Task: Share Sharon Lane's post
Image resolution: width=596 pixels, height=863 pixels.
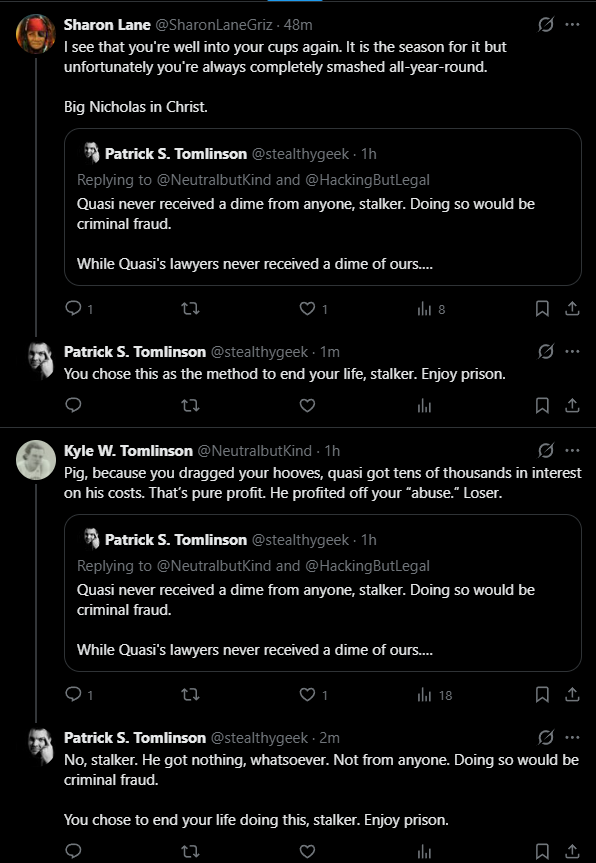Action: [x=572, y=309]
